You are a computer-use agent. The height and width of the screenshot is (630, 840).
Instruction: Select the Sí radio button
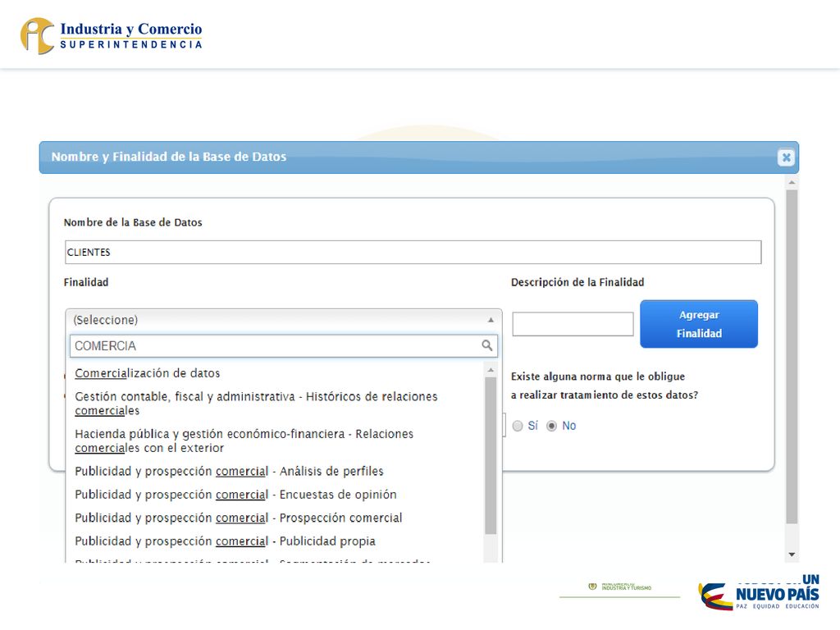[x=518, y=426]
